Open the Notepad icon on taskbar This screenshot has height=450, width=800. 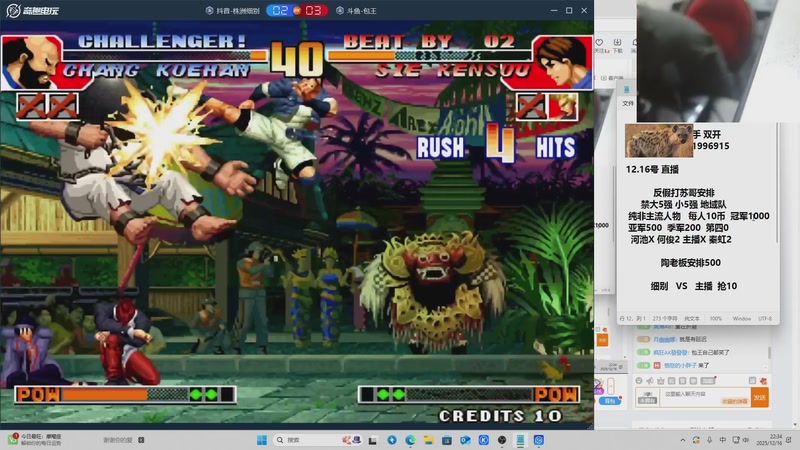[520, 440]
